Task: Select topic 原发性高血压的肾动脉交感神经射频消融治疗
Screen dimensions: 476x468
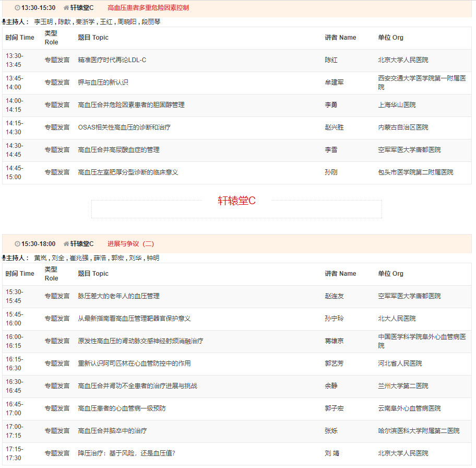Action: click(140, 341)
